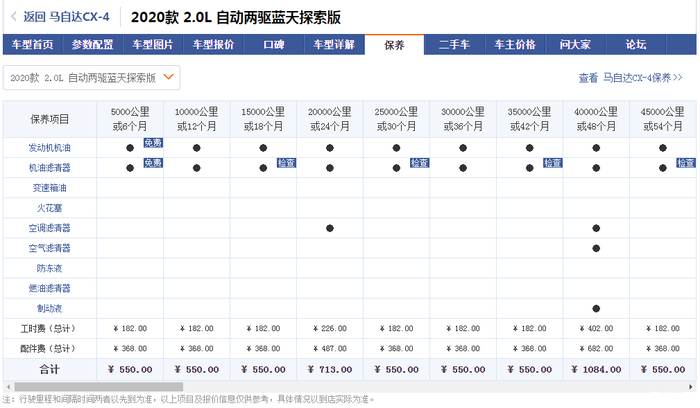Open the 查看 马自达CX-4保养 link
This screenshot has width=700, height=408.
coord(630,78)
